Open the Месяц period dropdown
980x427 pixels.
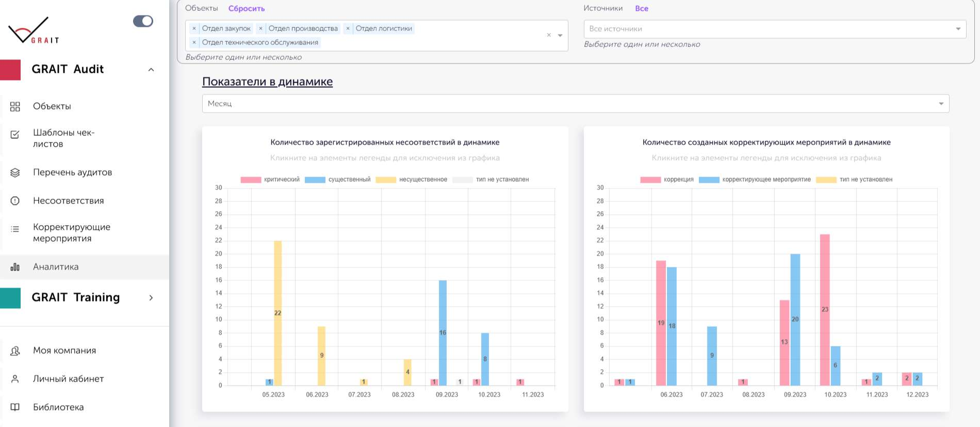click(575, 104)
